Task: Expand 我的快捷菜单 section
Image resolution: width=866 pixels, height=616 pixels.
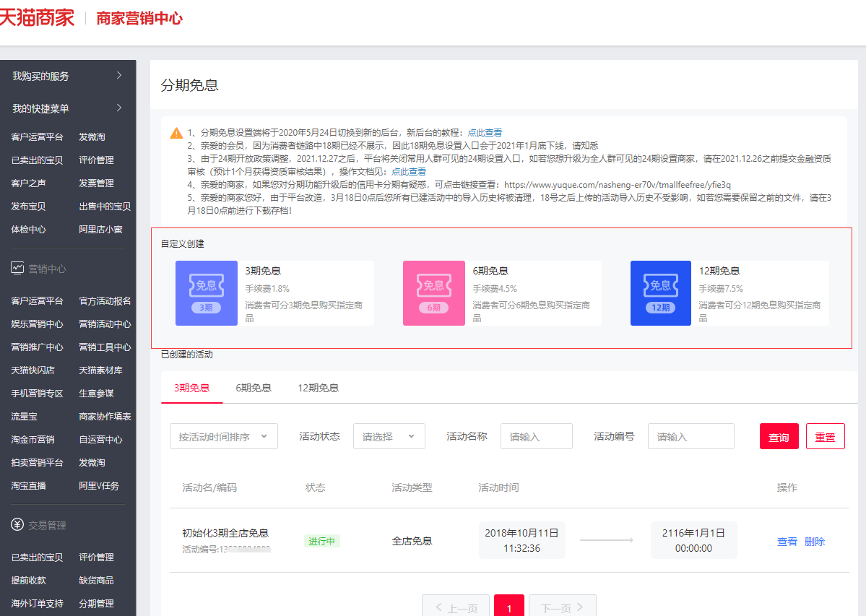Action: click(68, 108)
